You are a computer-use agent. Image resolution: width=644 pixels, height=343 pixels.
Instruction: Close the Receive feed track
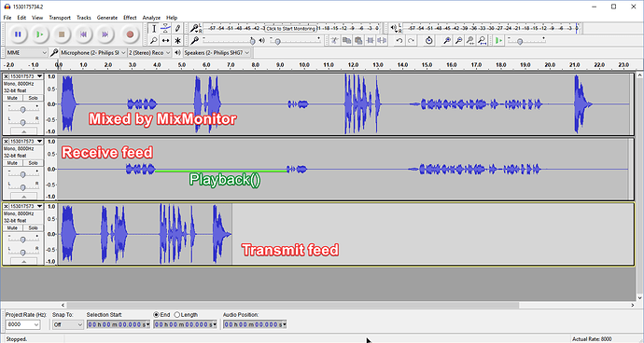point(7,141)
